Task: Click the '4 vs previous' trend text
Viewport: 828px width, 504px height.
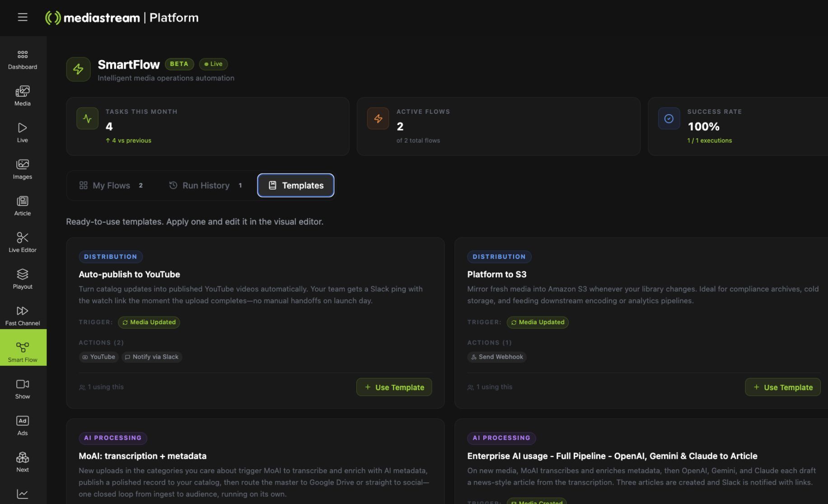Action: coord(128,140)
